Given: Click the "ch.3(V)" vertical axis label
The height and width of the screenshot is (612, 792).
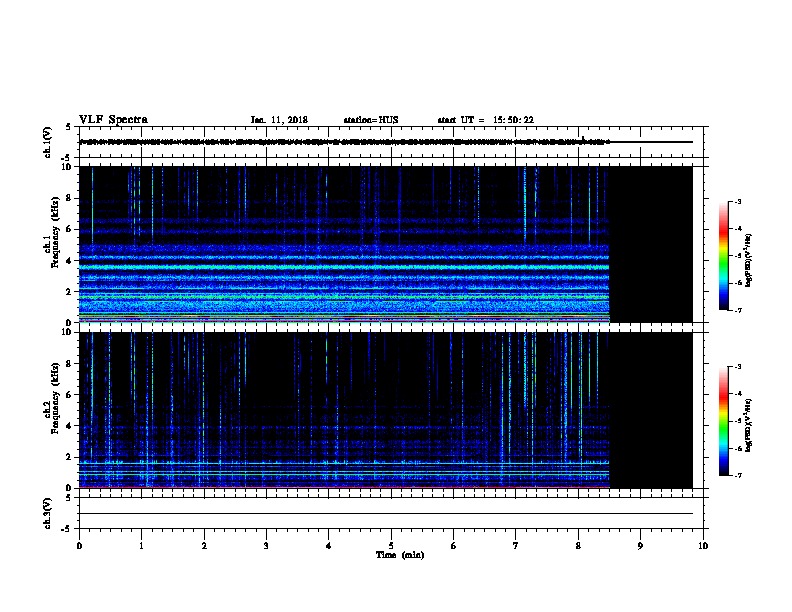Looking at the screenshot, I should pos(47,514).
